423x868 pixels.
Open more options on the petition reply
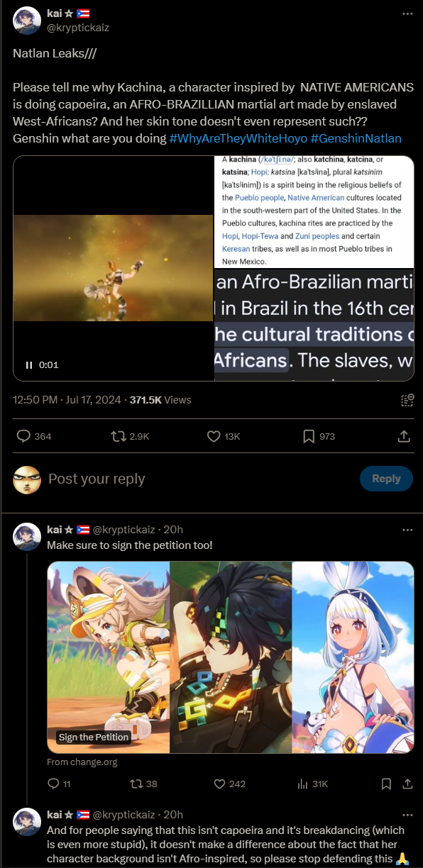[x=407, y=530]
